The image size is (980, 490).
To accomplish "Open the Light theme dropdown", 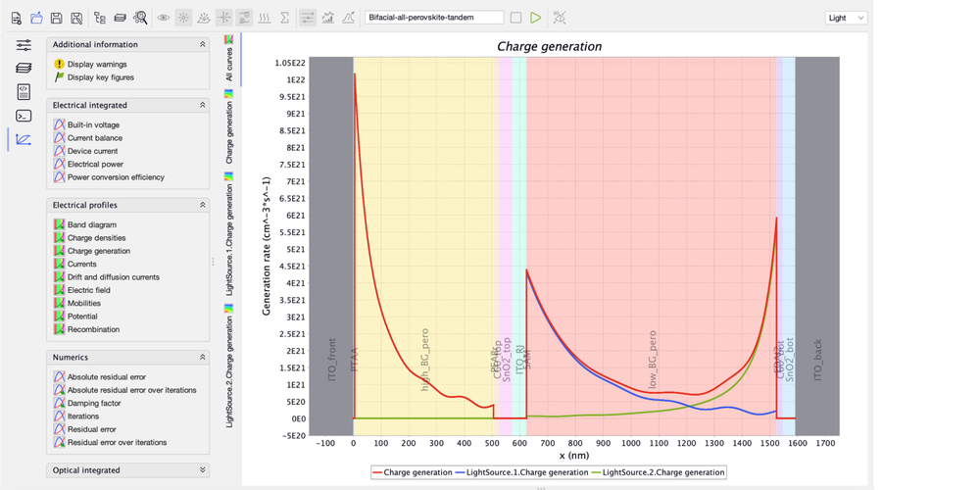I will click(x=847, y=18).
